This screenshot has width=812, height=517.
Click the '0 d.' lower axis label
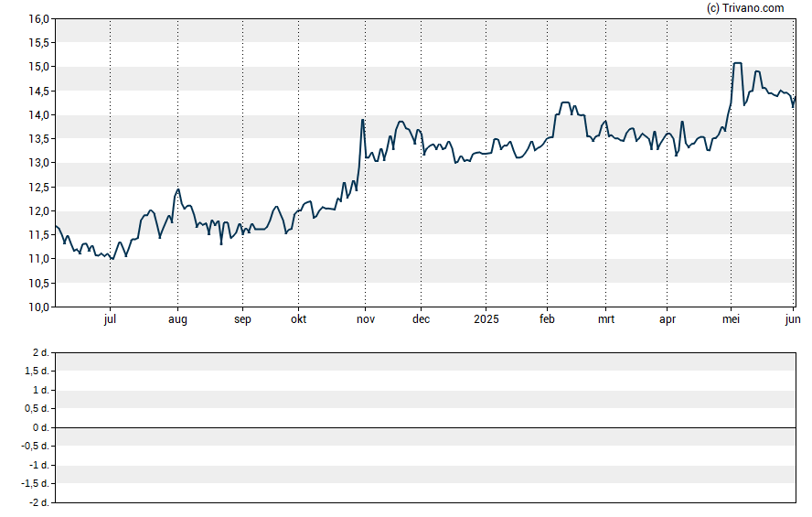pyautogui.click(x=41, y=427)
